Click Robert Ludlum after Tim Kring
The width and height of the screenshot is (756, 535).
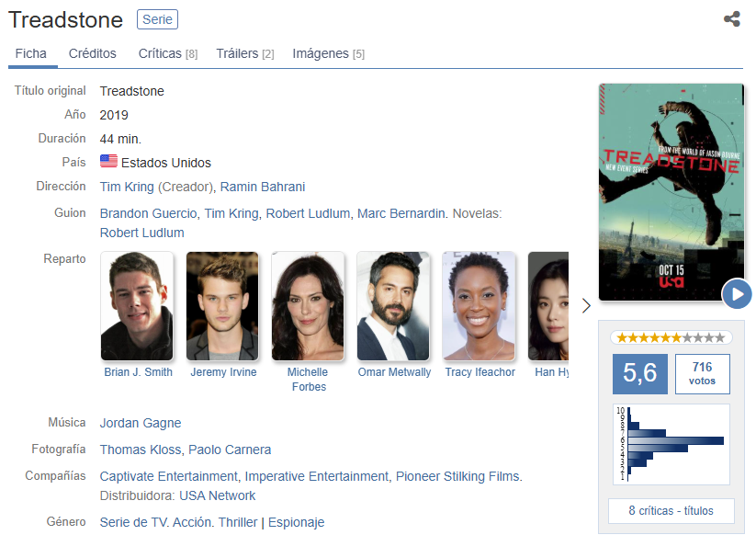(308, 213)
